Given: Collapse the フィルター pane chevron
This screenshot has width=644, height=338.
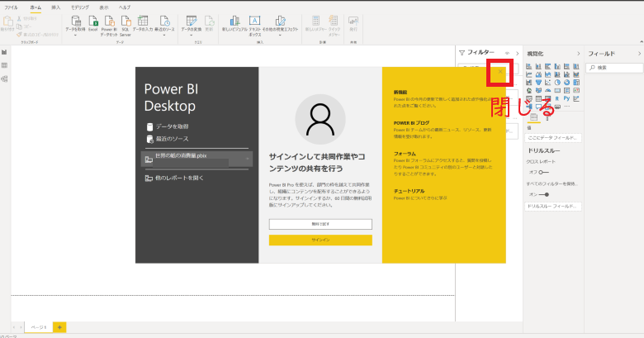Looking at the screenshot, I should (517, 54).
